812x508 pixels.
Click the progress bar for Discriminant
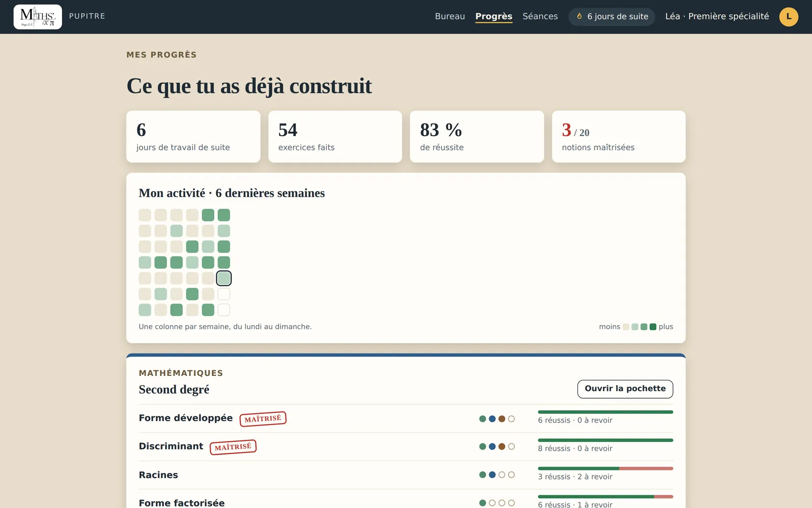tap(605, 440)
